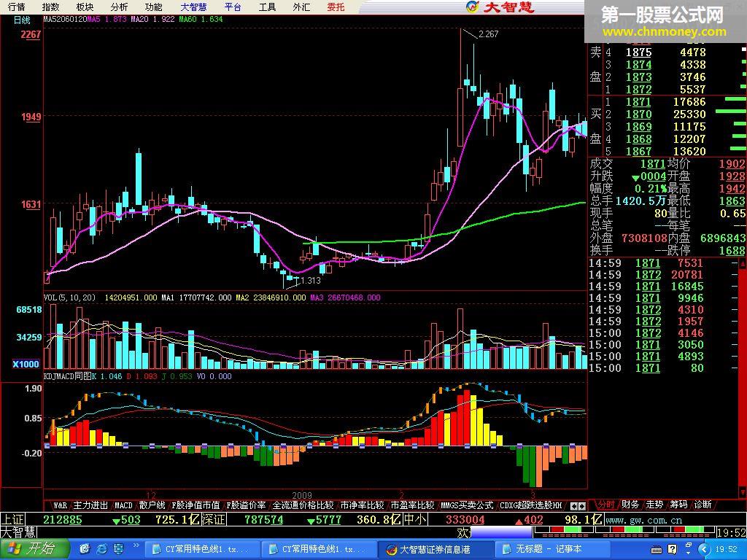This screenshot has width=747, height=560.
Task: Switch to the 市盈率比较 tab
Action: point(412,505)
